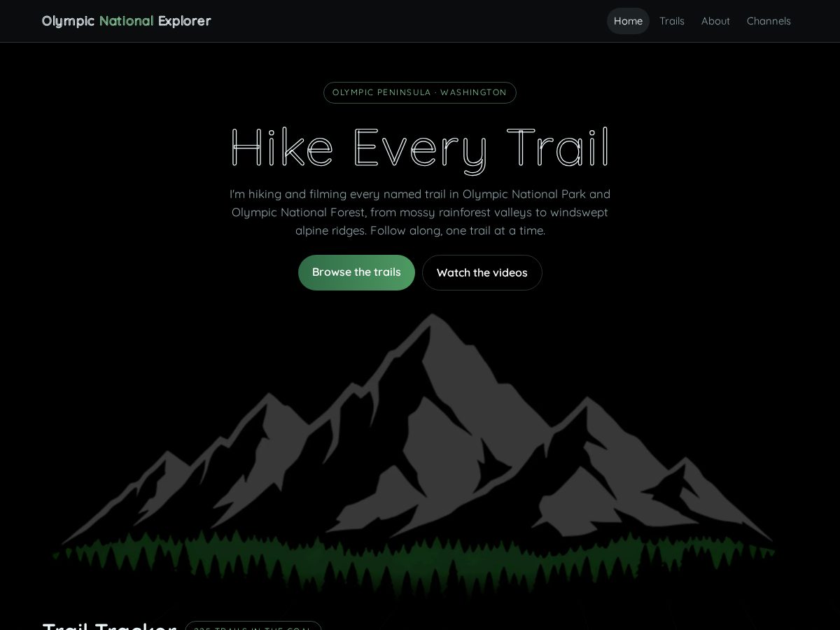Open the Channels nav link
This screenshot has width=840, height=630.
[769, 21]
